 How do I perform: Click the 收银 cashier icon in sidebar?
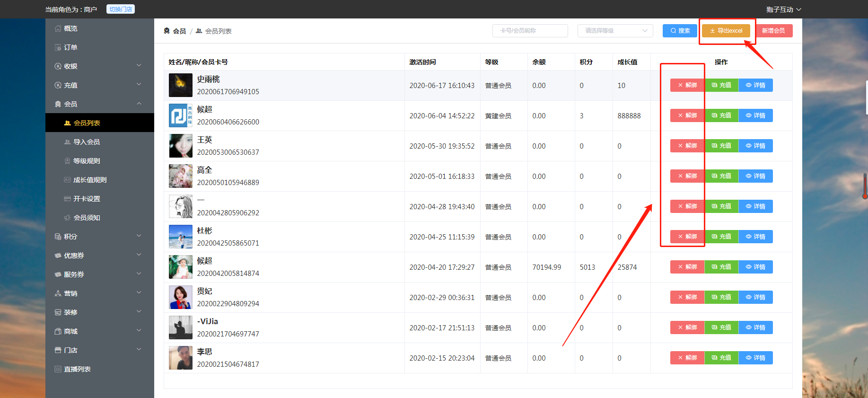pos(58,66)
